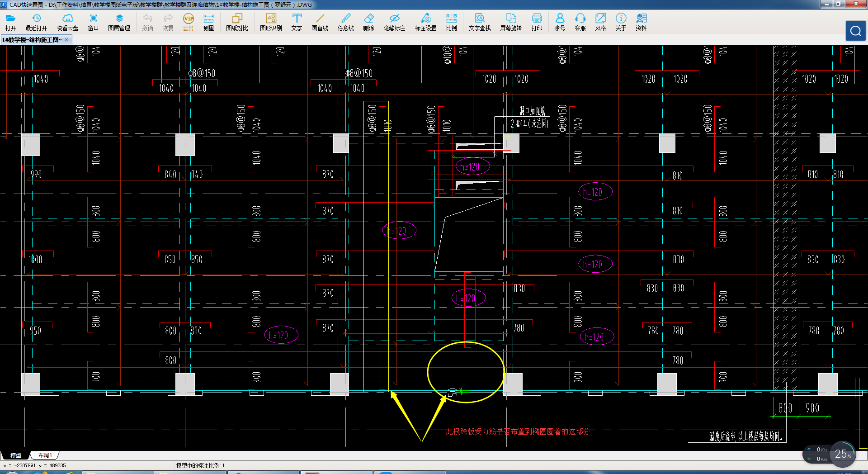Click the 洞口加强筋 annotation label

tap(533, 111)
